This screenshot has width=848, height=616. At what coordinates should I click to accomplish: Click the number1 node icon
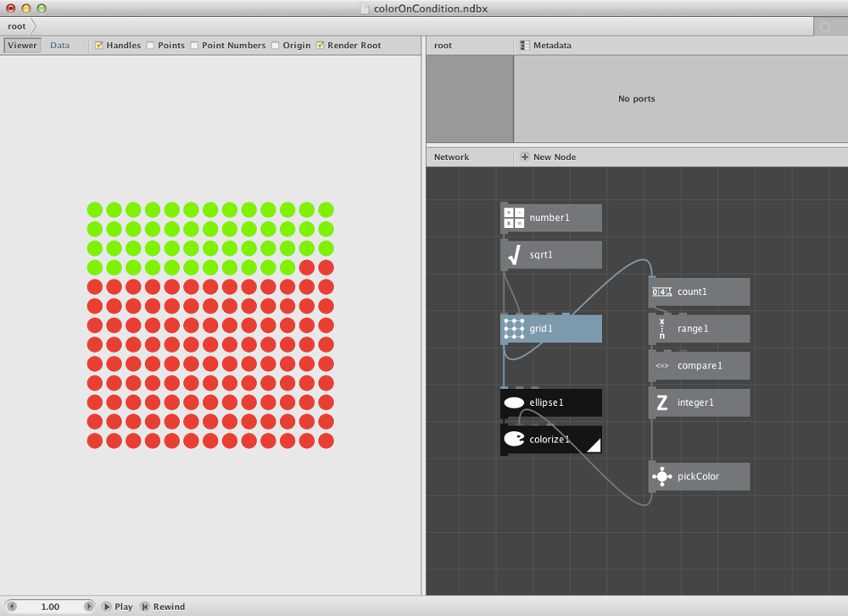click(514, 218)
